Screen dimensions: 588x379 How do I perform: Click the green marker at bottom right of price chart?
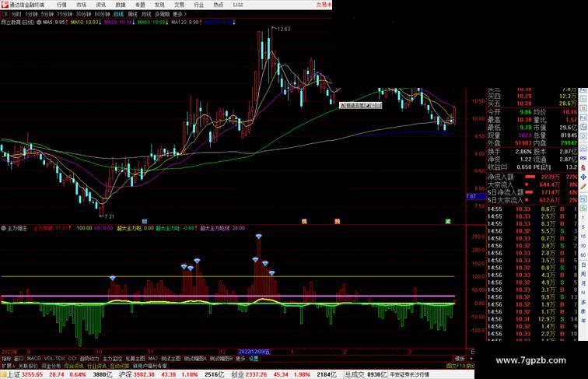tap(448, 222)
